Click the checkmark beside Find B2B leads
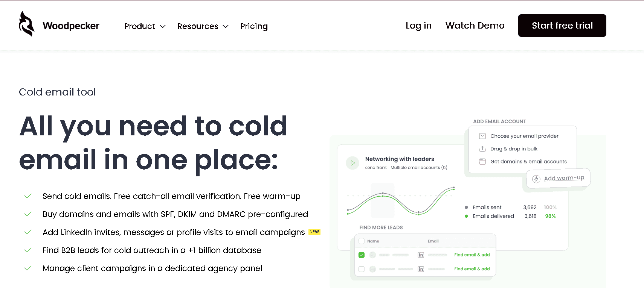Viewport: 644px width, 288px height. (x=28, y=250)
